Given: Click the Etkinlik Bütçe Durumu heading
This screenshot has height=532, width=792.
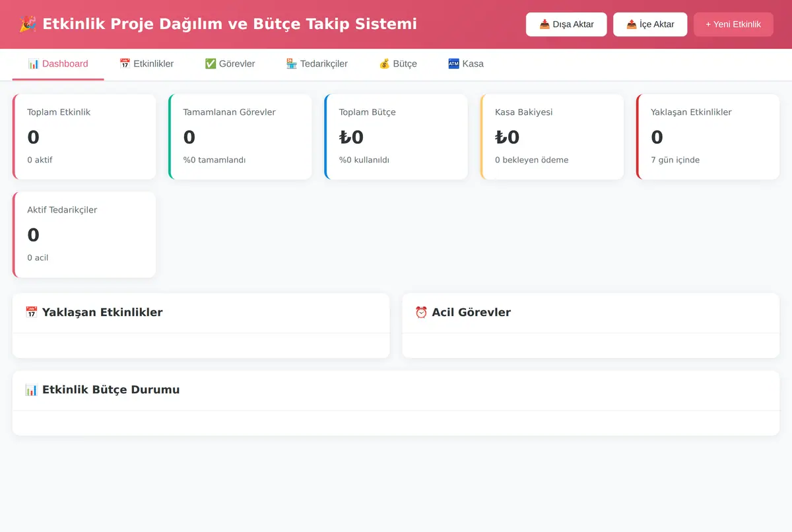Looking at the screenshot, I should pos(102,389).
